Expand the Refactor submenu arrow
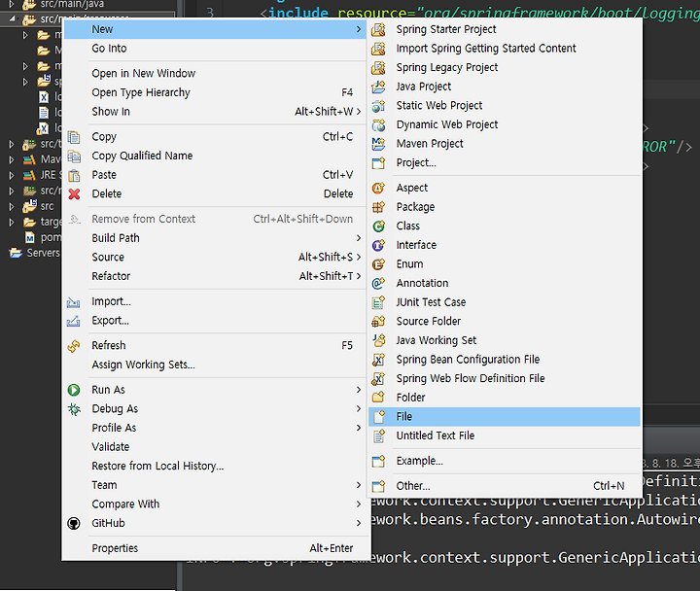 359,277
